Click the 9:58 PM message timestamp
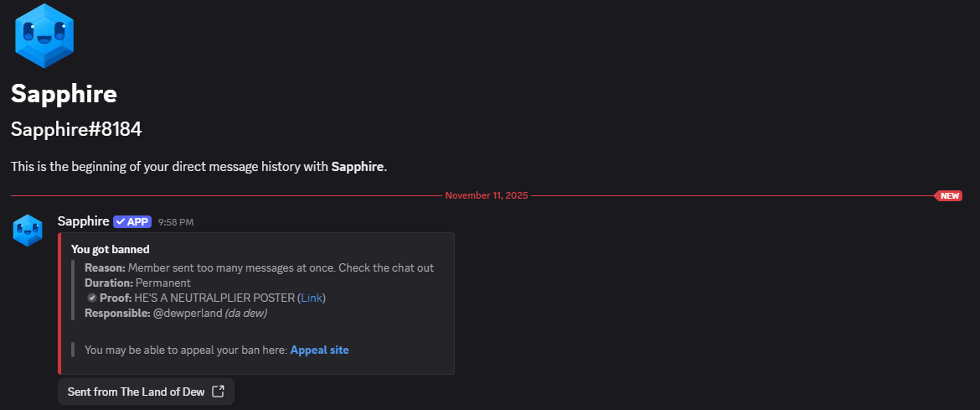This screenshot has width=980, height=410. pos(176,222)
